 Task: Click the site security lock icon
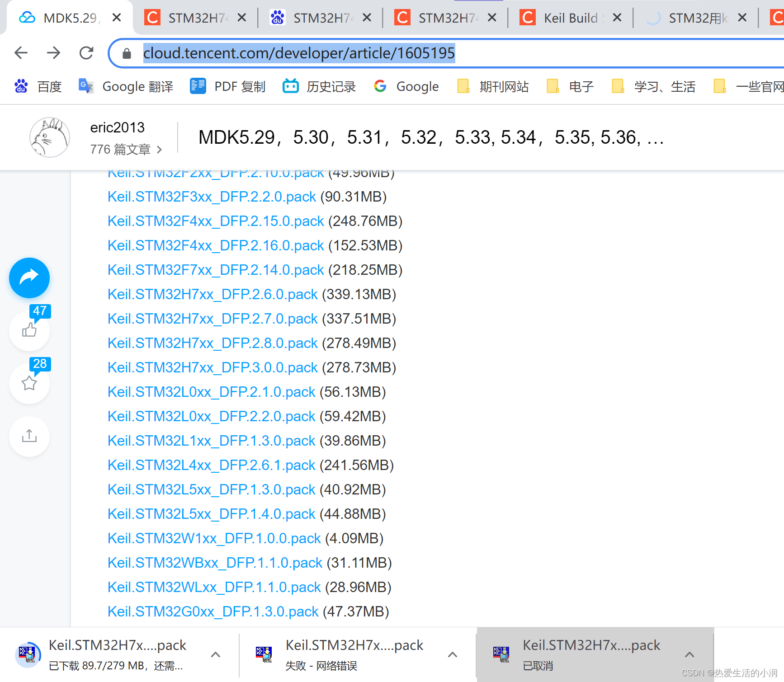point(127,53)
